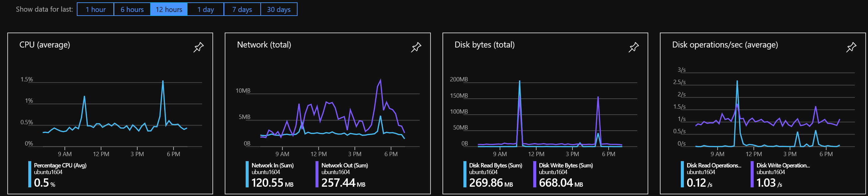
Task: Click the blue color bar beside Network In
Action: (x=247, y=174)
